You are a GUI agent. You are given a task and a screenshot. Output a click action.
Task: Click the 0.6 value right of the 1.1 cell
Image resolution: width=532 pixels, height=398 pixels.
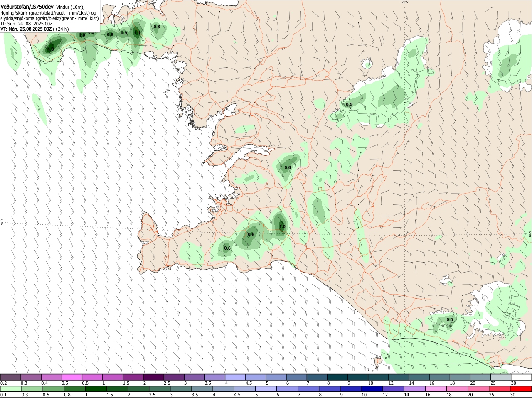[x=157, y=27]
